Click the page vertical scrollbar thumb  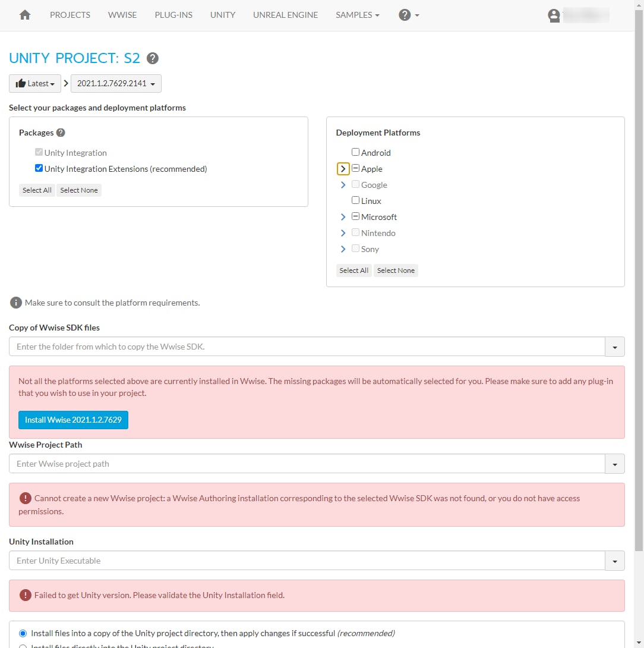639,281
